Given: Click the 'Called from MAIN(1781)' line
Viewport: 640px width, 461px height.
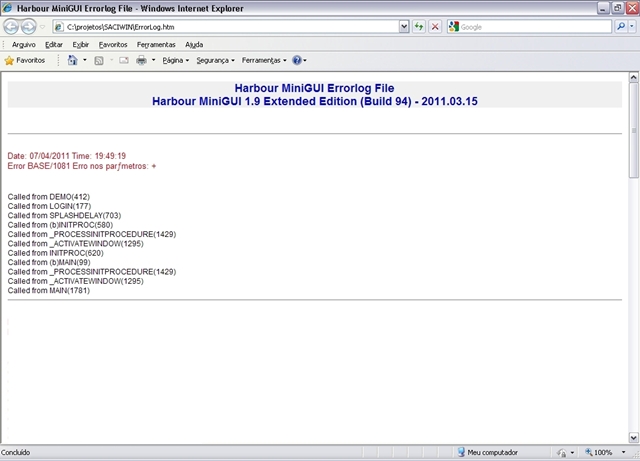Looking at the screenshot, I should 49,291.
